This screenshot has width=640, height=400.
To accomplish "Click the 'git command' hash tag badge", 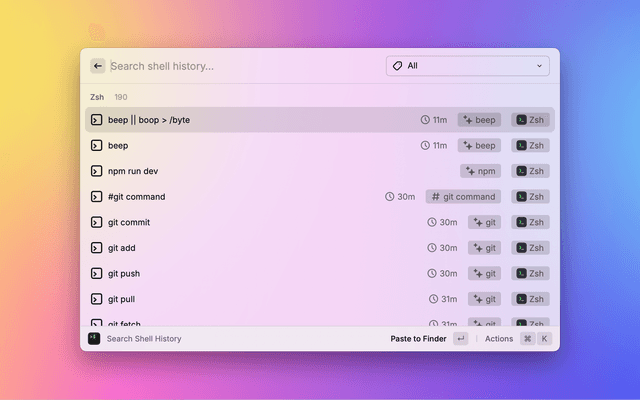I will 463,197.
